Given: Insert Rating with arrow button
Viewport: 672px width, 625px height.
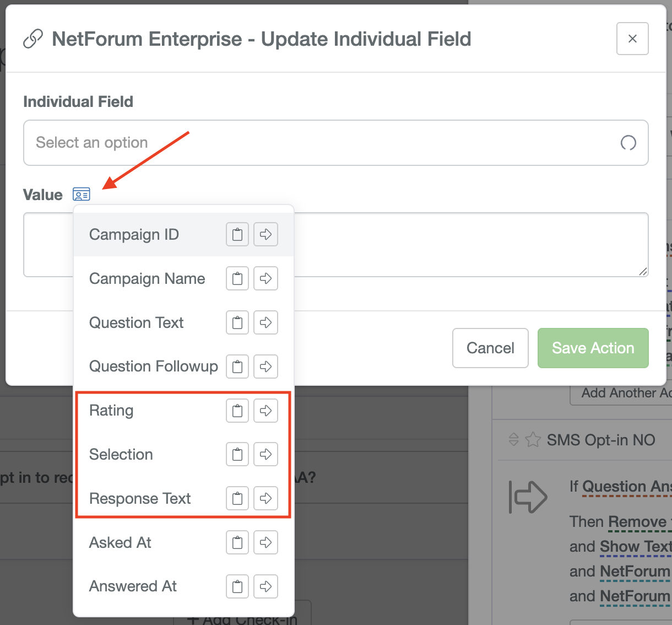Looking at the screenshot, I should (265, 411).
